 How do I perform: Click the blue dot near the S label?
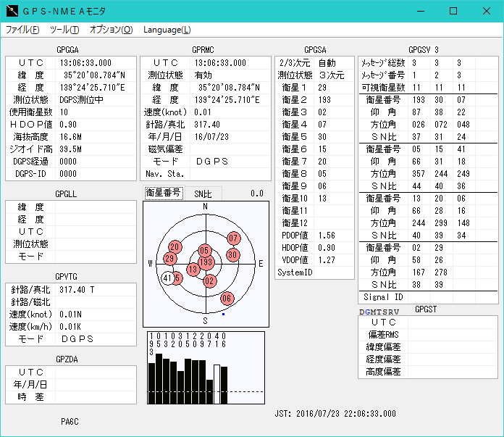click(x=223, y=314)
